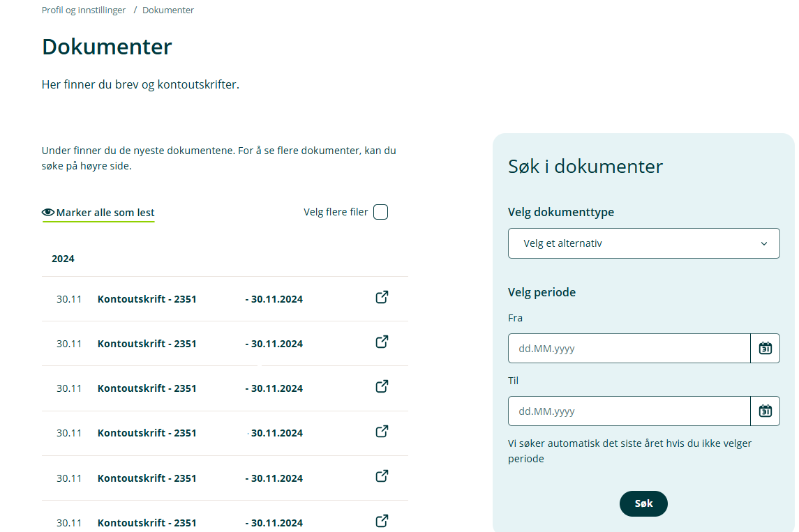Image resolution: width=799 pixels, height=532 pixels.
Task: Tick the Velg flere filer checkbox
Action: pos(380,212)
